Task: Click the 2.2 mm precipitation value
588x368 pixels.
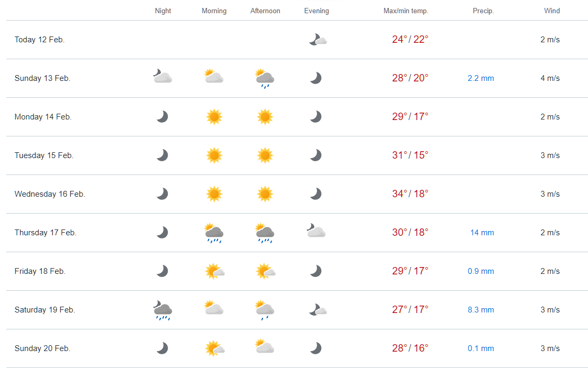Action: (481, 78)
